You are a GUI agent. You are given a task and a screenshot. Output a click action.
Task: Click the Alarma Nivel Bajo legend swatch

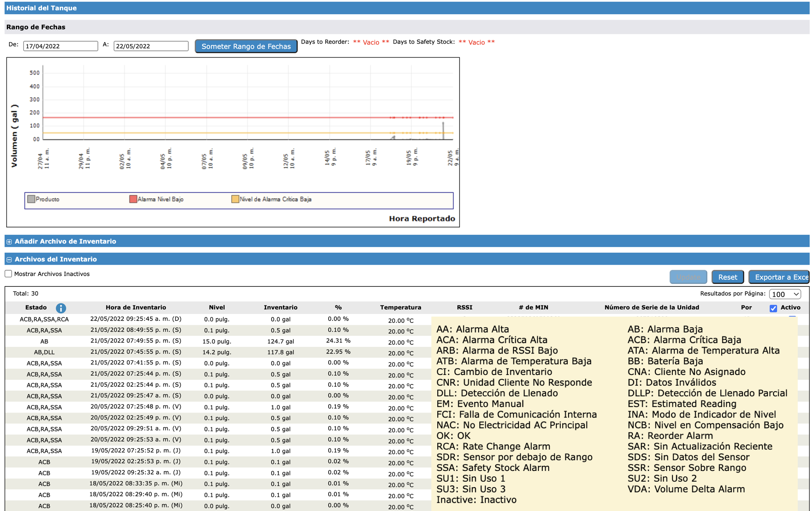(x=133, y=199)
